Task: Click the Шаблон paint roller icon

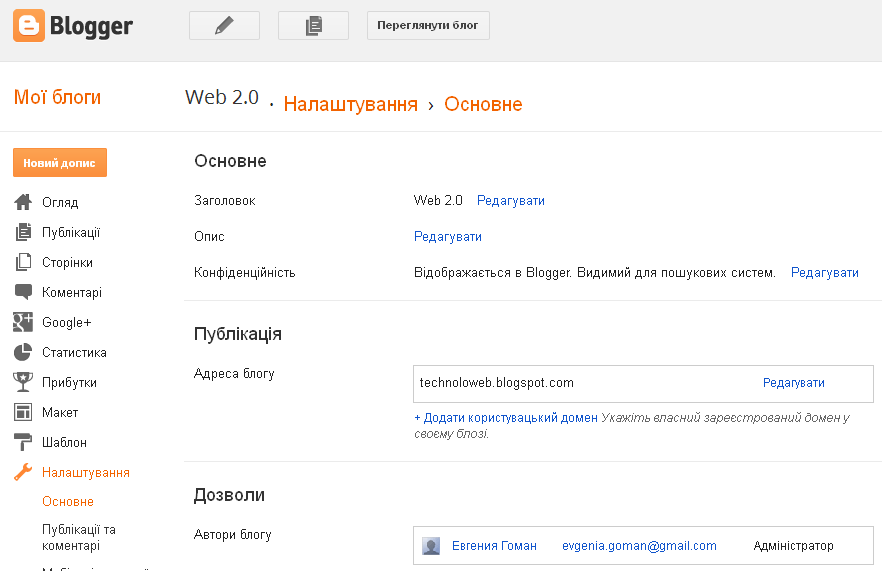Action: click(23, 442)
